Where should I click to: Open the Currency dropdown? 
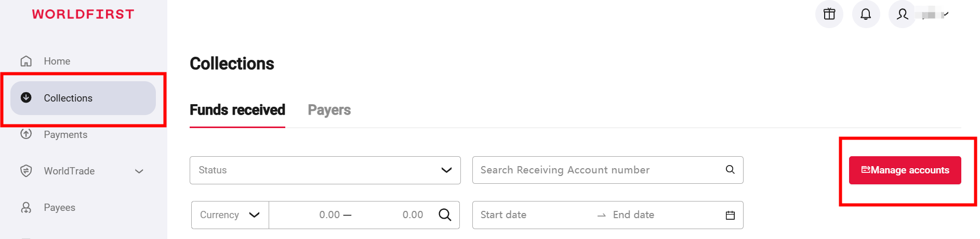pos(230,215)
